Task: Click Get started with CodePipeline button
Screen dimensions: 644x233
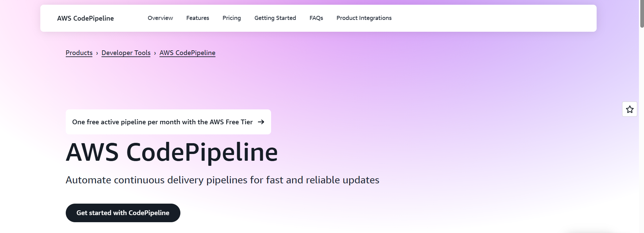Action: (x=123, y=213)
